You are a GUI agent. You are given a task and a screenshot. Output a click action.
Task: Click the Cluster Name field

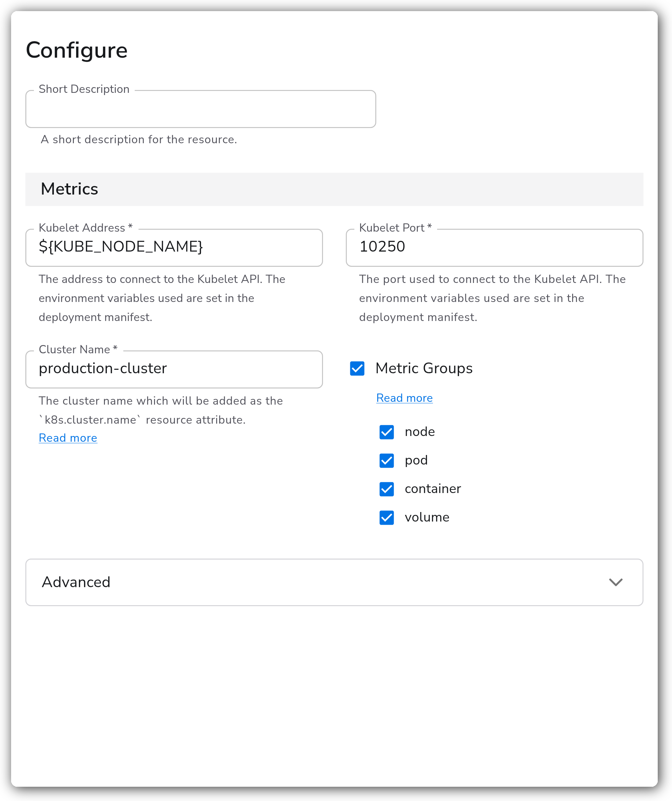coord(174,369)
